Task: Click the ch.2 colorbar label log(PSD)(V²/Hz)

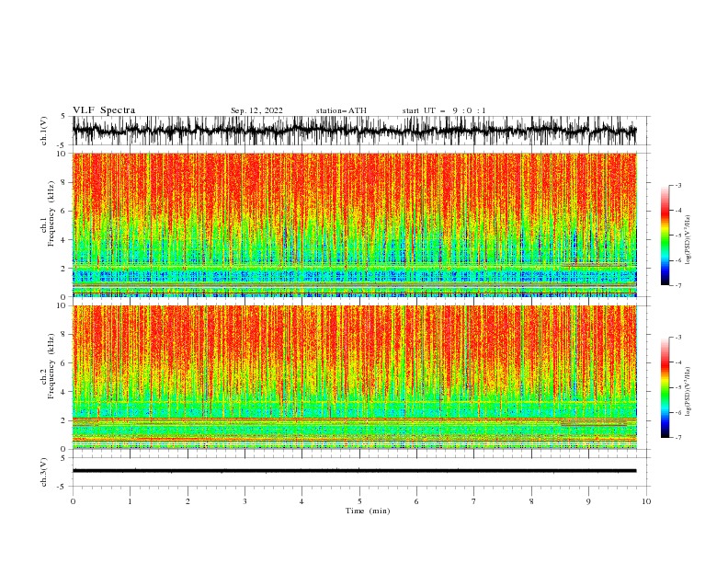Action: [x=688, y=392]
